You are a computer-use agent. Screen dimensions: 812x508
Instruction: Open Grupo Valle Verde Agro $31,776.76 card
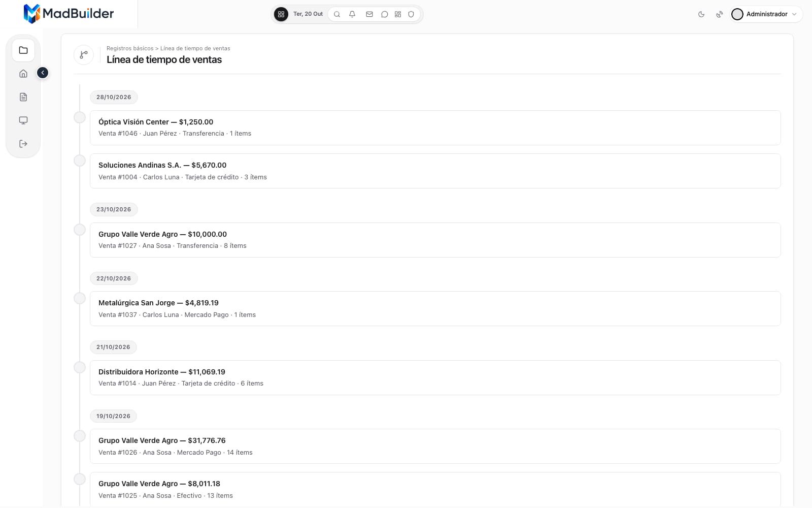click(x=435, y=447)
